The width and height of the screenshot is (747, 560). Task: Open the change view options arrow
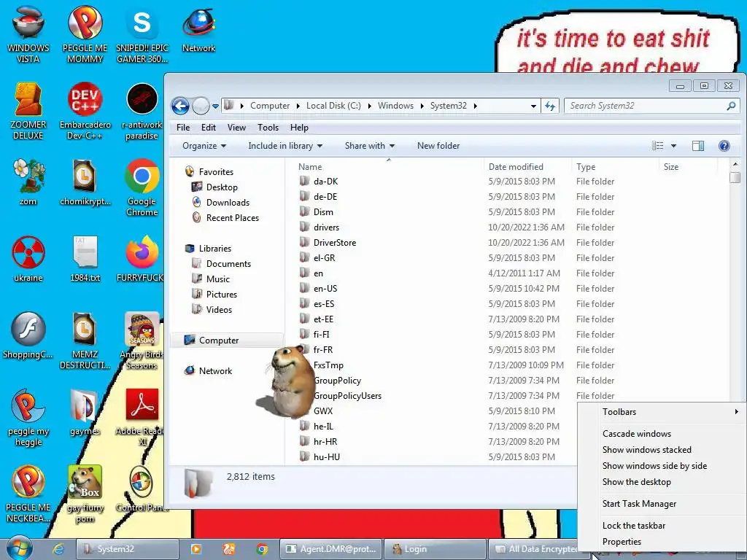click(673, 146)
